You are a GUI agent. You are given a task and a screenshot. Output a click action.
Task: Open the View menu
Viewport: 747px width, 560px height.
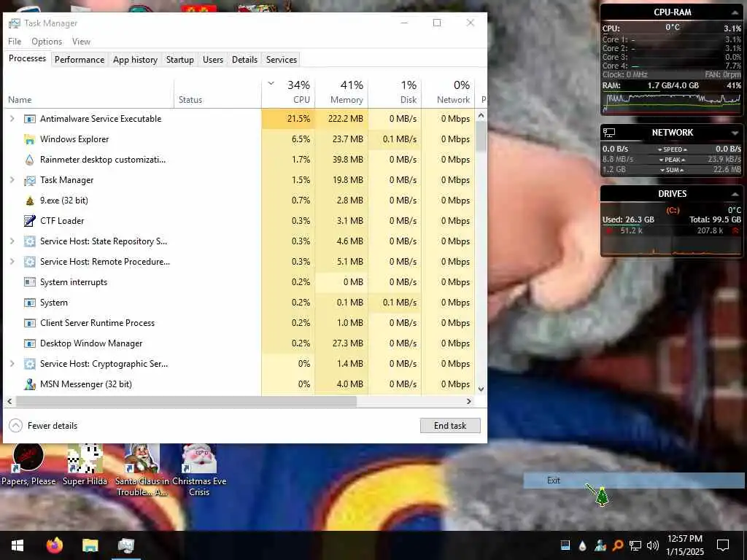click(x=81, y=42)
